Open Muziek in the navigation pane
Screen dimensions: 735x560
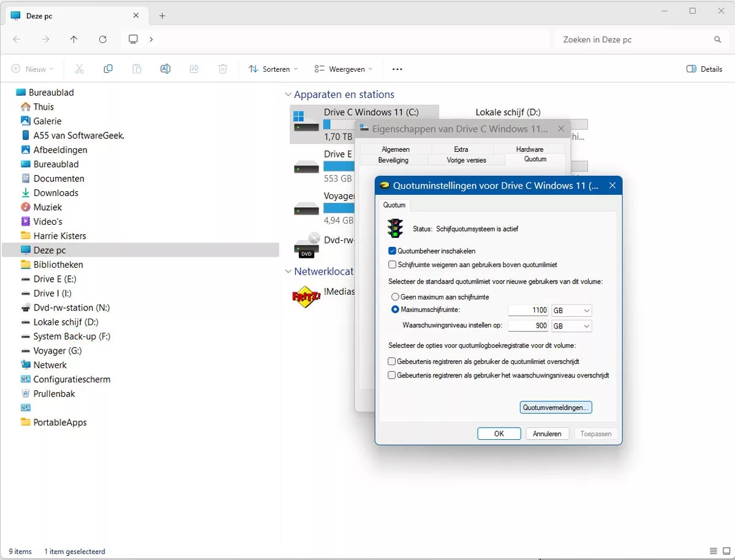[x=48, y=207]
